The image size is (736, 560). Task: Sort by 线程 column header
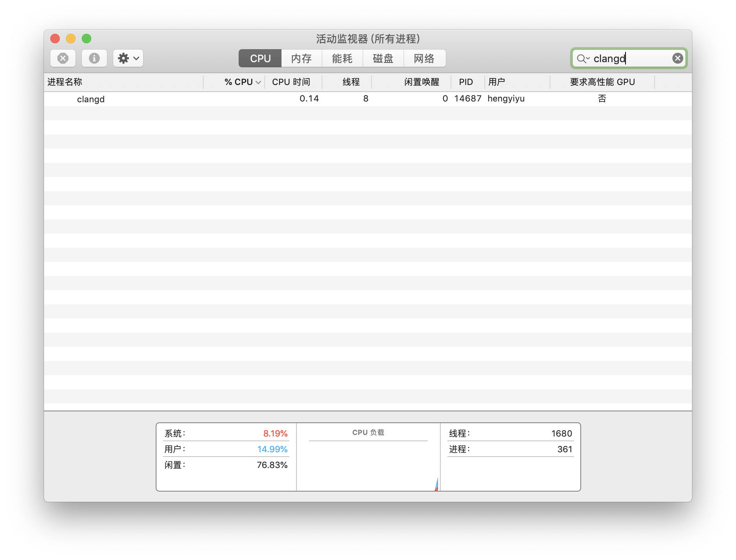click(x=347, y=82)
